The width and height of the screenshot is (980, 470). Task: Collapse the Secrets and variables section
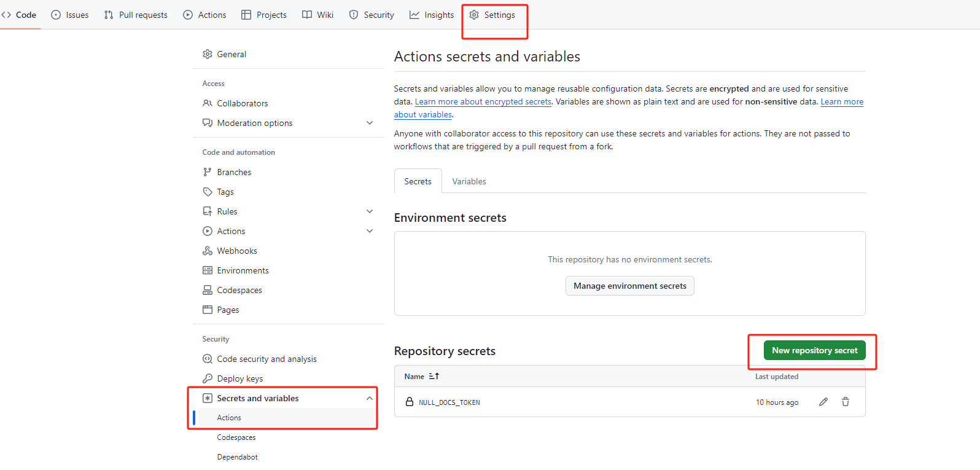(370, 398)
